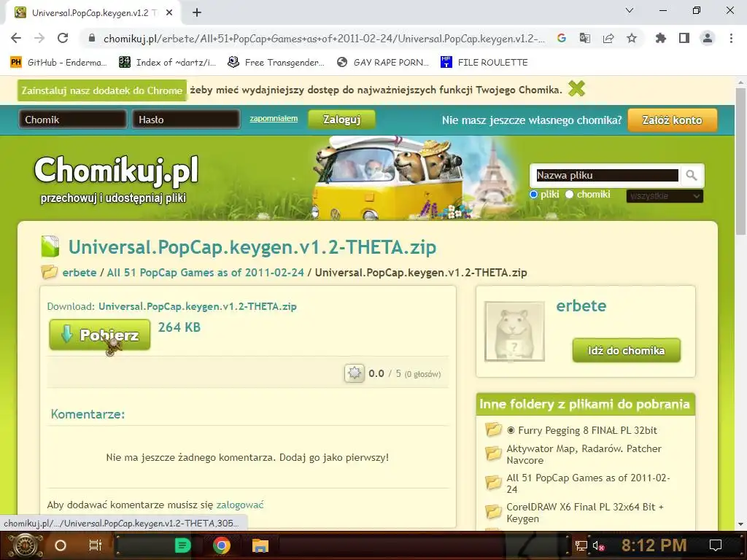
Task: View site security lock info
Action: [x=92, y=38]
